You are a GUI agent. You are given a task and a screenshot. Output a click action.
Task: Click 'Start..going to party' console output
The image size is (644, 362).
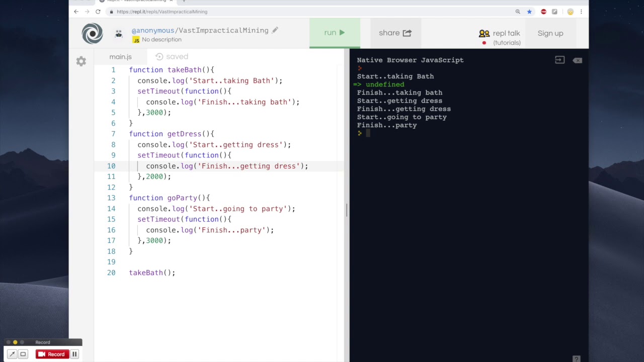[402, 117]
